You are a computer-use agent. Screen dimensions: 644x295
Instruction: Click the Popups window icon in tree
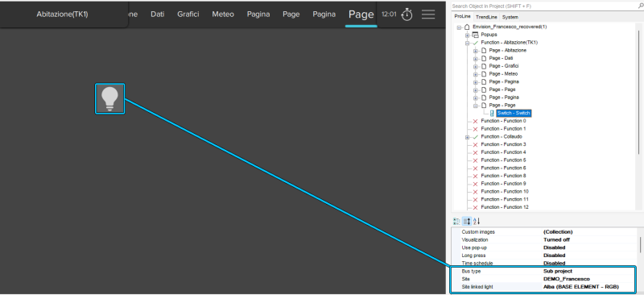click(x=475, y=35)
